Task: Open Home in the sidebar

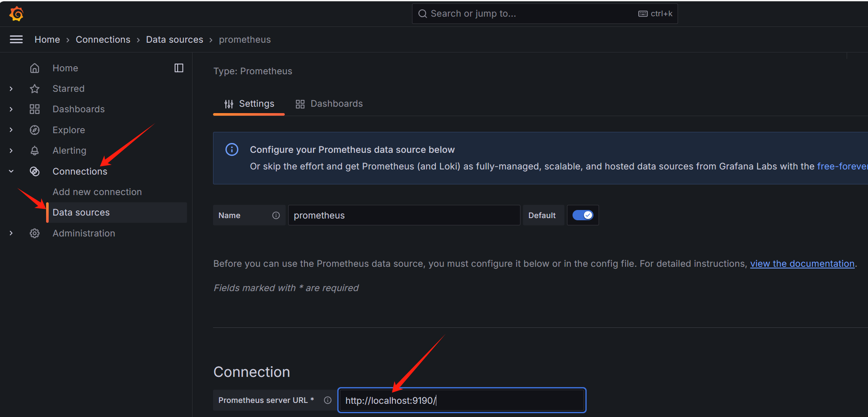Action: tap(65, 68)
